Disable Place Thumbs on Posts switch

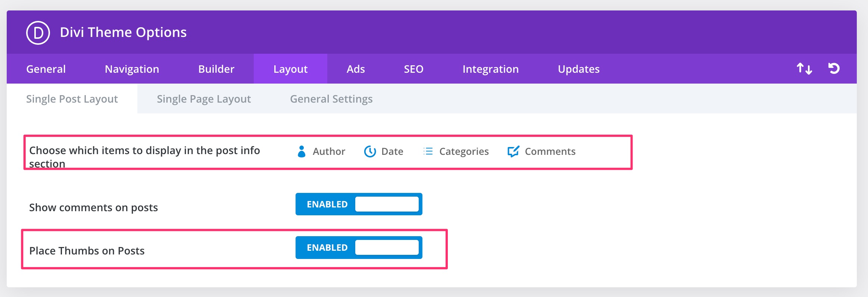point(359,247)
